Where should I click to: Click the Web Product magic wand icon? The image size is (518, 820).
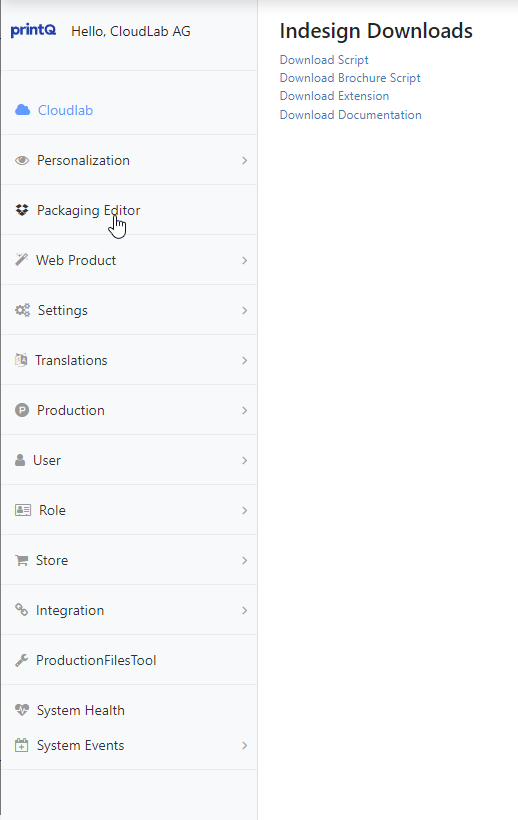pos(21,260)
